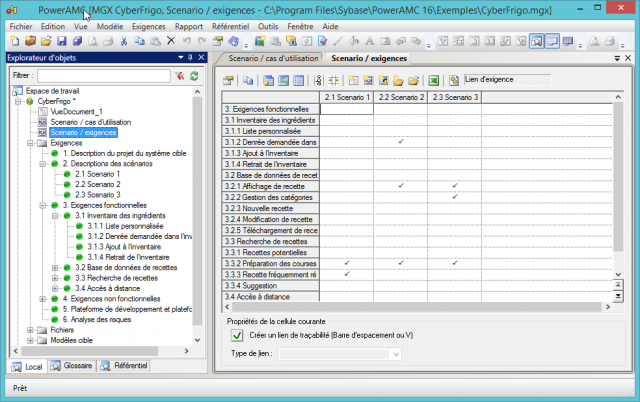The height and width of the screenshot is (402, 640).
Task: Click the matrix Properties icon at far left
Action: pyautogui.click(x=228, y=80)
